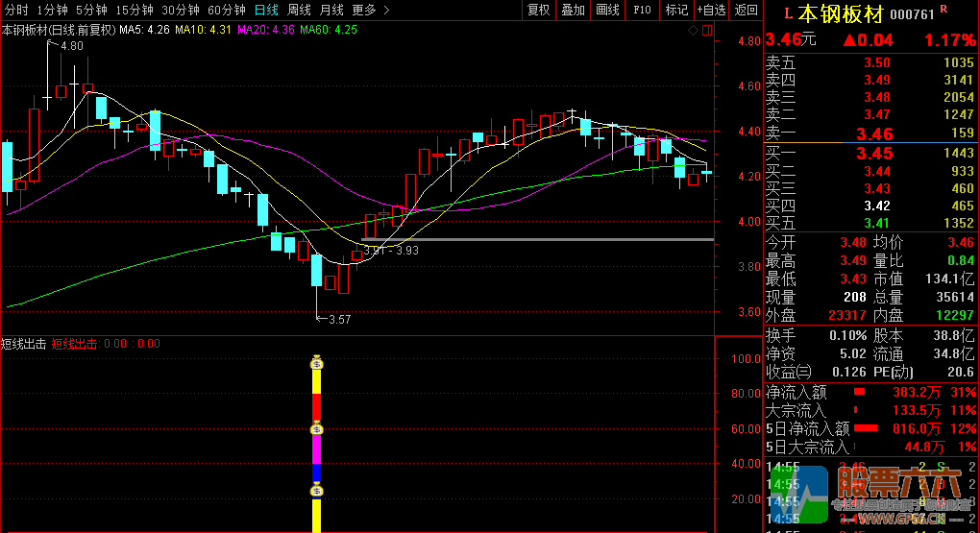Click the split-panel icon beside the diamond

707,31
